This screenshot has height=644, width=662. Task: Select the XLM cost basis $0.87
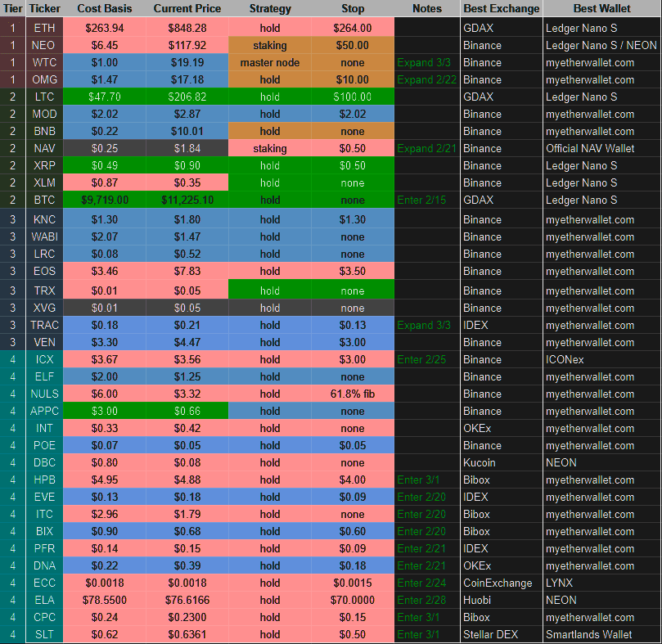click(x=105, y=182)
